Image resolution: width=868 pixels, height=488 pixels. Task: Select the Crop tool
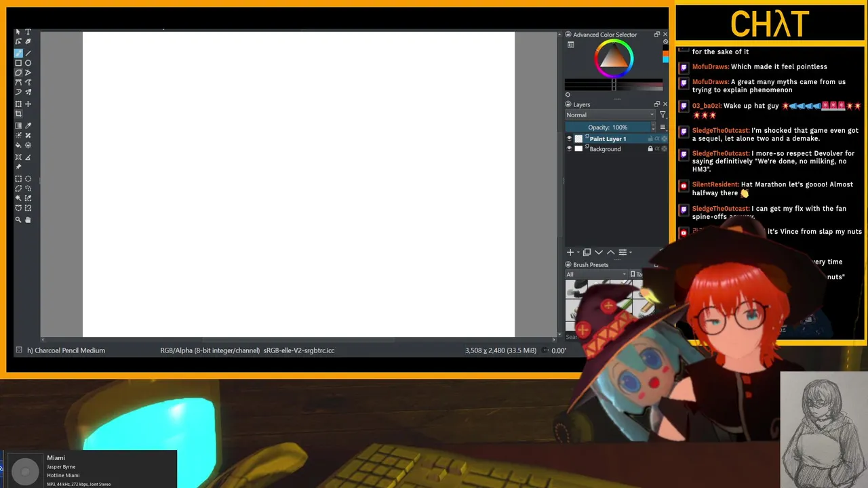coord(18,114)
